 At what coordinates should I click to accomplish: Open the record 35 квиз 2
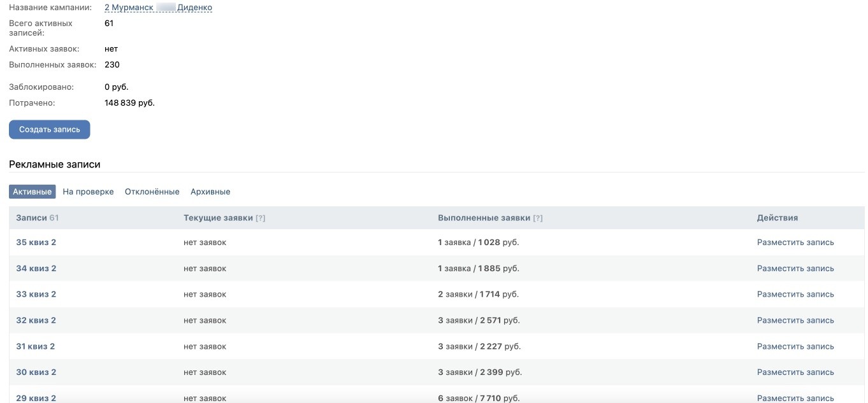[36, 243]
